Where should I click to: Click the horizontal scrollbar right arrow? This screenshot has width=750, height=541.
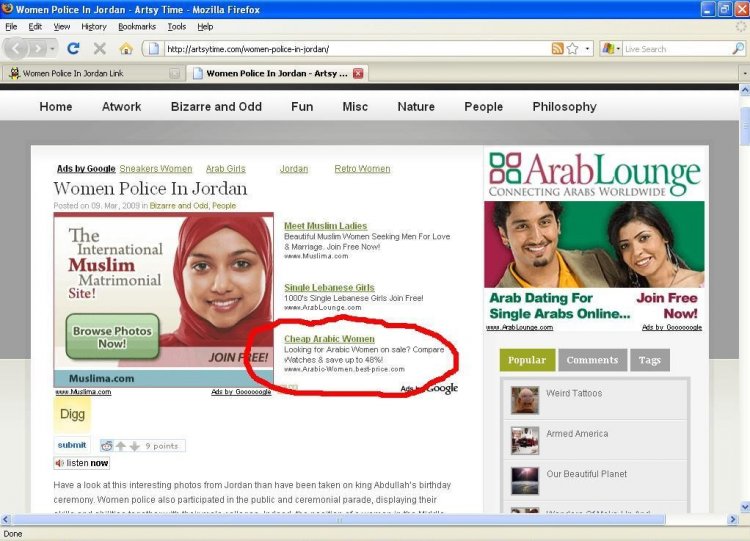tap(732, 519)
